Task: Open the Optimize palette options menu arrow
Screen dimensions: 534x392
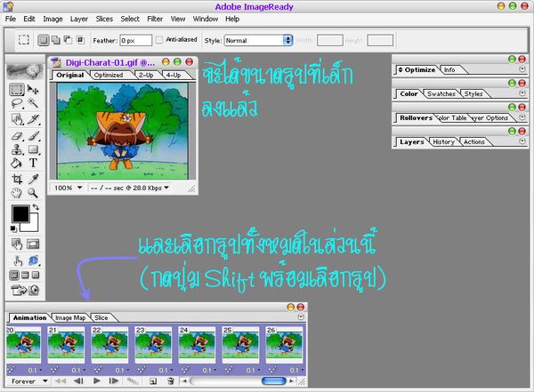Action: (x=522, y=69)
